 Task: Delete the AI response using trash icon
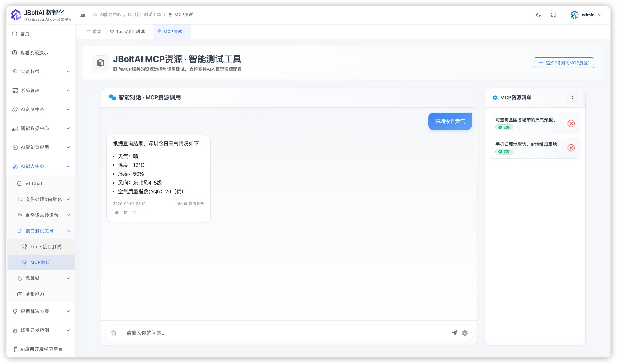[125, 213]
